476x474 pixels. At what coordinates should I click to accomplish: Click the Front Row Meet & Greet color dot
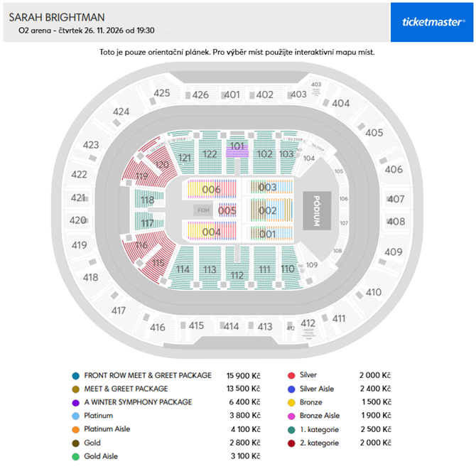click(75, 375)
